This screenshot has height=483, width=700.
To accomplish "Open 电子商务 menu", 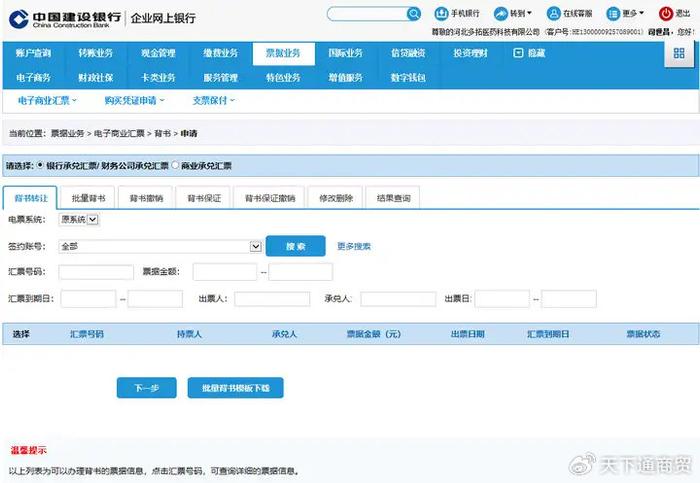I will point(33,78).
